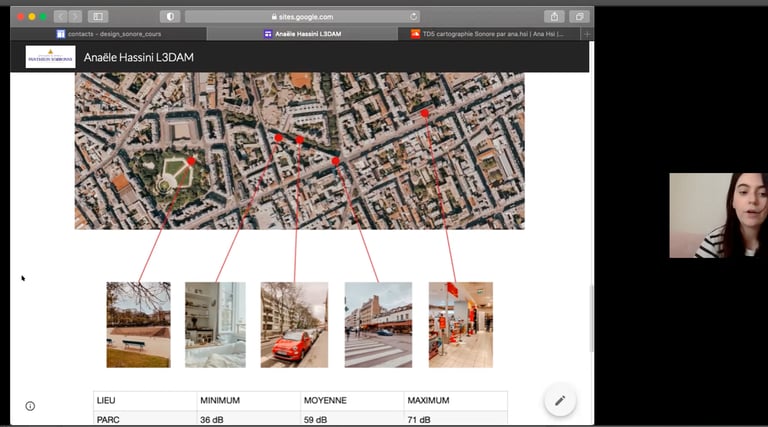Click the sites.google.com address bar
This screenshot has width=768, height=427.
pyautogui.click(x=303, y=17)
